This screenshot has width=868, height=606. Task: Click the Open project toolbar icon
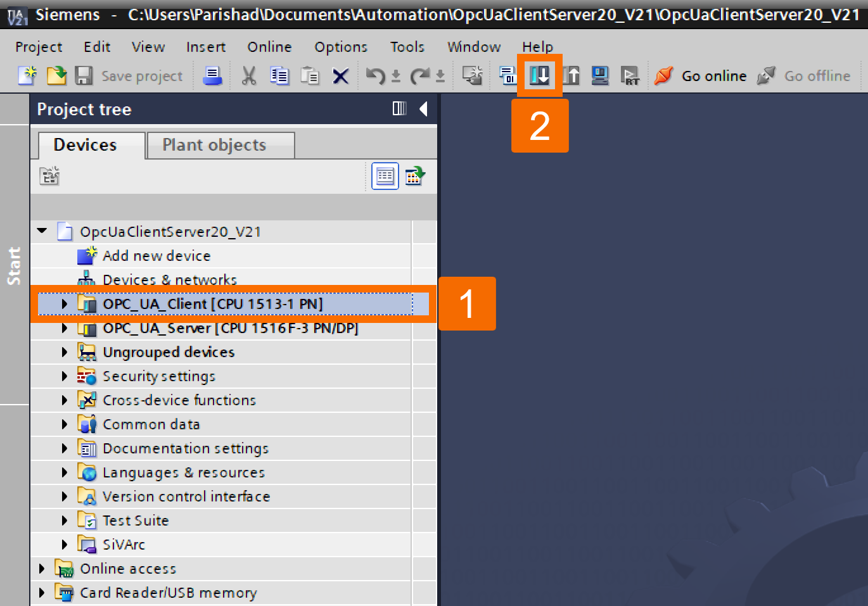pos(56,75)
